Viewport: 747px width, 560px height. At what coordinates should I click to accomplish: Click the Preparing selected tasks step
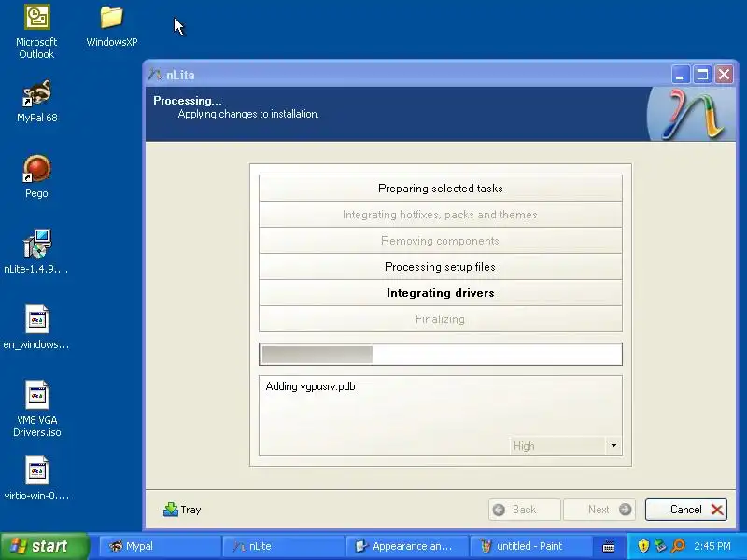441,189
